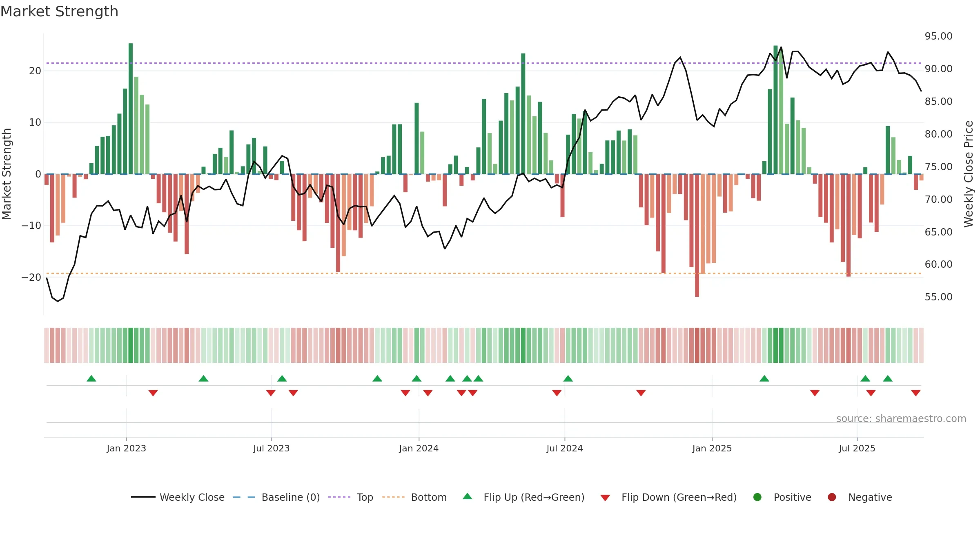This screenshot has width=980, height=551.
Task: Click the source: sharemaestro.com text
Action: 901,418
